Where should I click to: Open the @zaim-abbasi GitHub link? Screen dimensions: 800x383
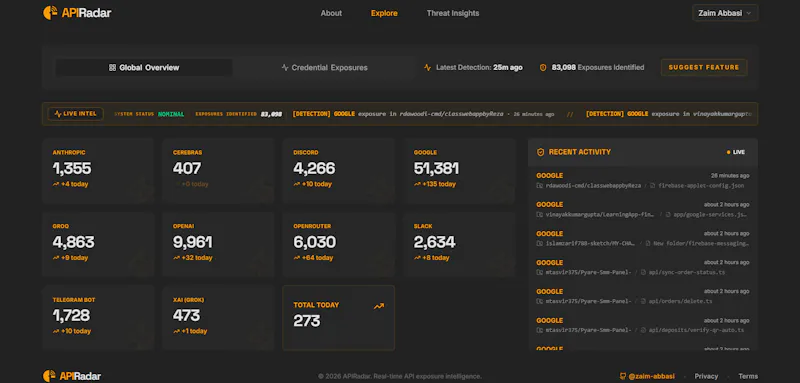pos(651,376)
